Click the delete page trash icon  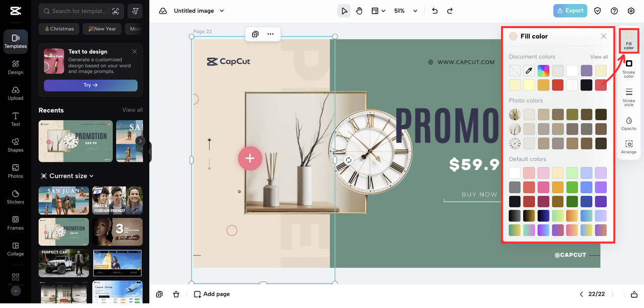click(176, 294)
